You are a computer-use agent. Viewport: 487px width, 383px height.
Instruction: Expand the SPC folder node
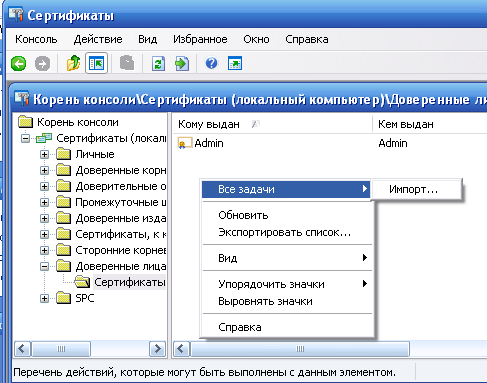coord(44,298)
